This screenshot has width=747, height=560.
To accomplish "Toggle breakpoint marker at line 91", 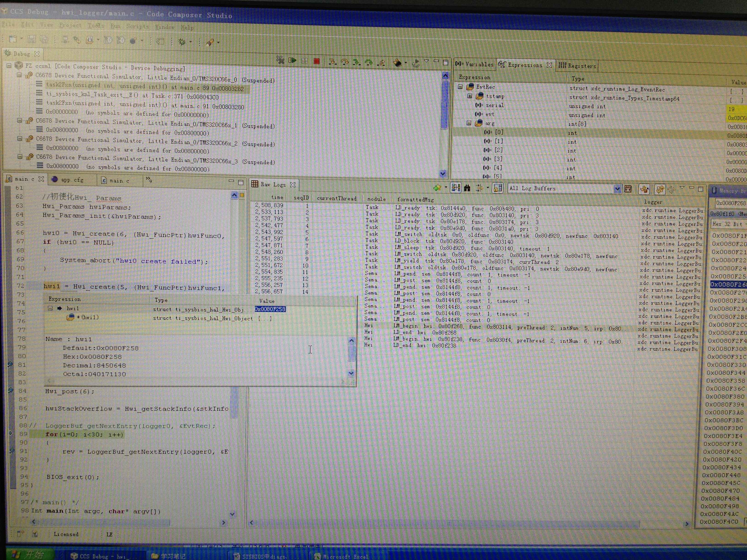I will (12, 450).
